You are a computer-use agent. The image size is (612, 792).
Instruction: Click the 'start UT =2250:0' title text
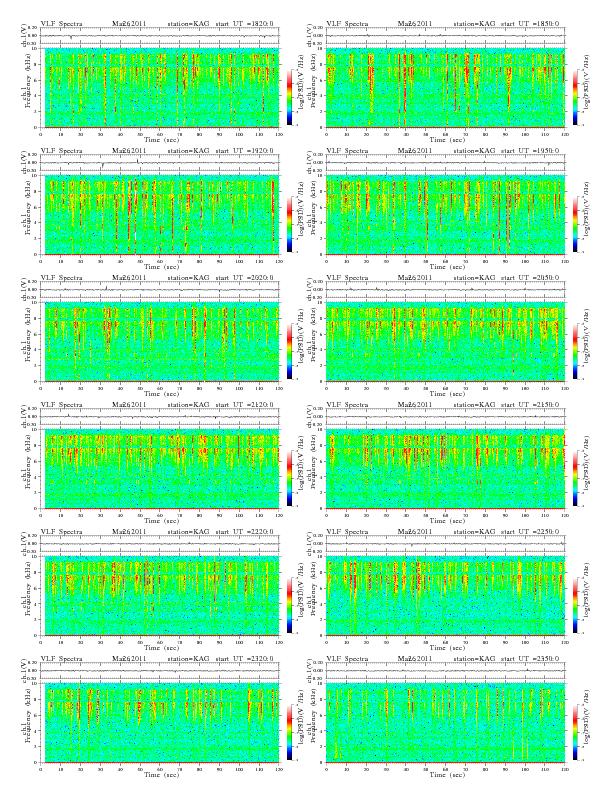pyautogui.click(x=530, y=531)
